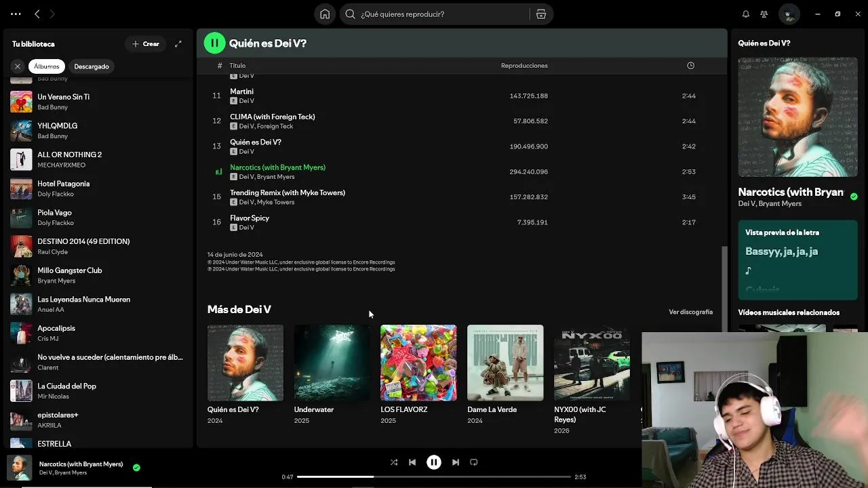
Task: Open Un Verano Sin Ti album
Action: coord(99,102)
